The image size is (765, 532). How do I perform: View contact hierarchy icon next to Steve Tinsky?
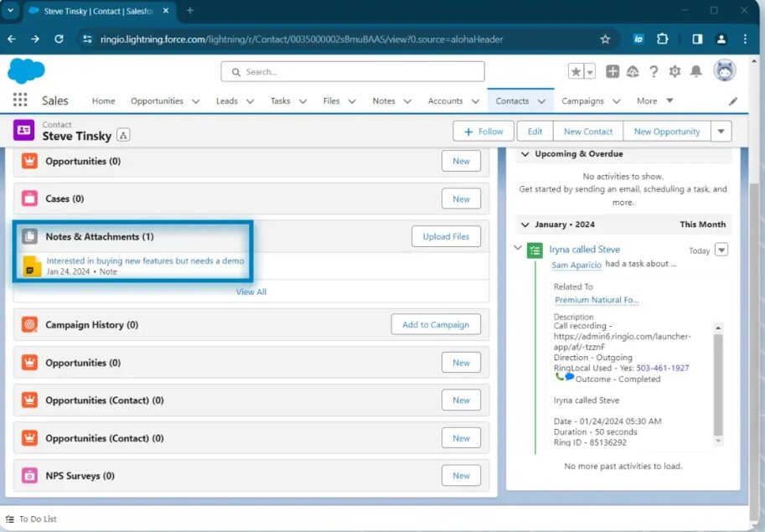pos(123,136)
